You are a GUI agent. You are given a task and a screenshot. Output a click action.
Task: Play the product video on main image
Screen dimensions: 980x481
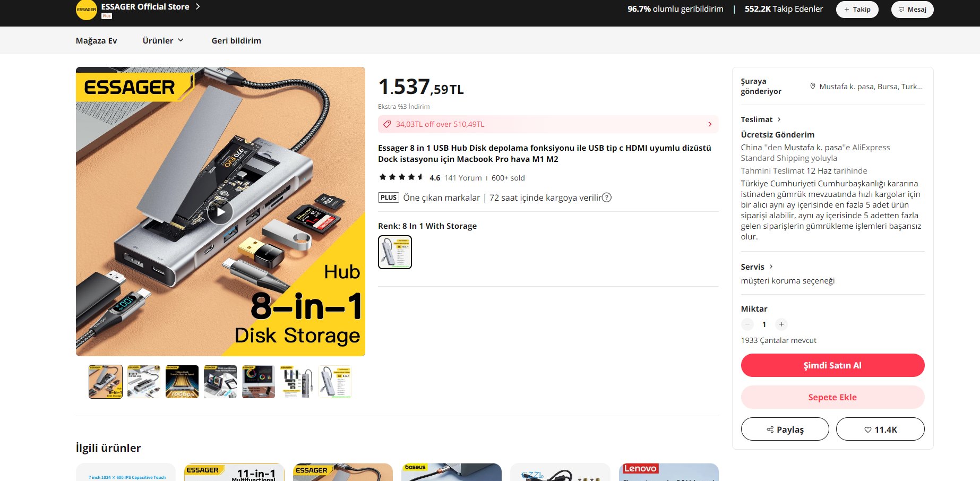pos(220,212)
